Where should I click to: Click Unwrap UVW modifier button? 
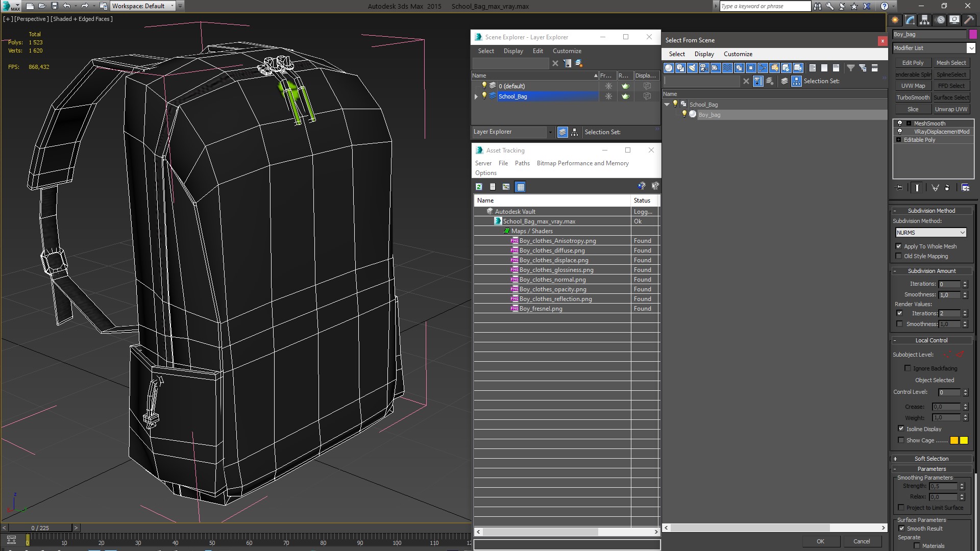(951, 109)
